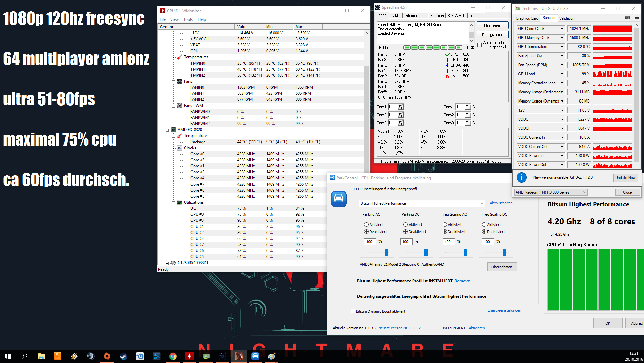This screenshot has width=644, height=363.
Task: Open the GPU Core Clock sensor dropdown
Action: coord(562,29)
